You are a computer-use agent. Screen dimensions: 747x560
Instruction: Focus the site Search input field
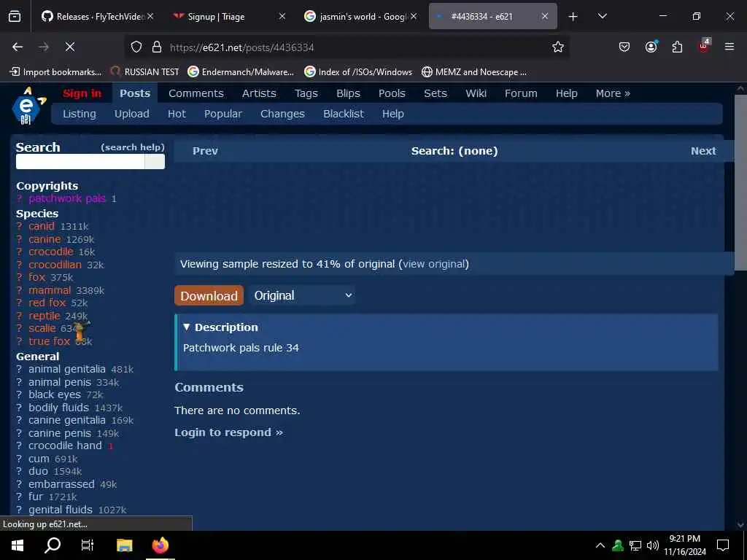coord(80,161)
